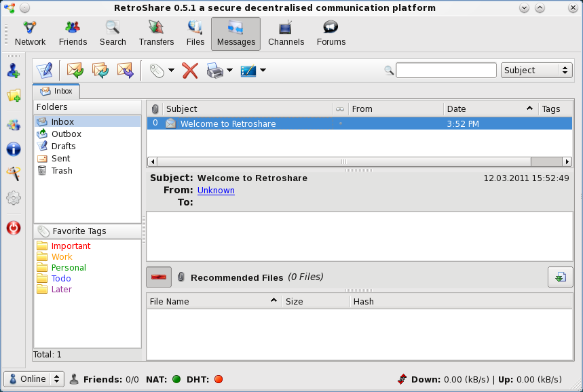The width and height of the screenshot is (583, 392).
Task: Select the 'Welcome to Retroshare' message row
Action: [x=360, y=123]
